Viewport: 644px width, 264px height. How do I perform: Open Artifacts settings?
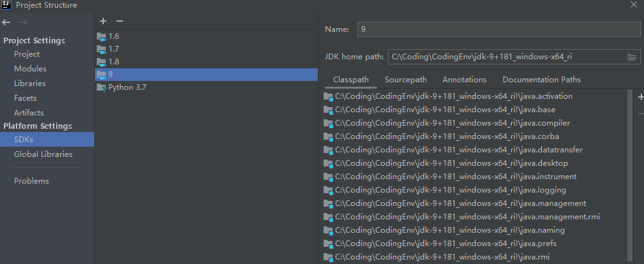pos(29,113)
